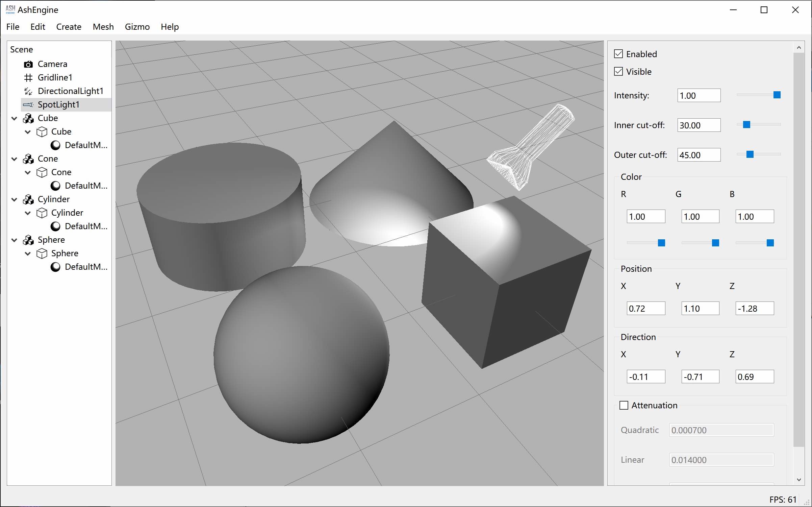Viewport: 812px width, 507px height.
Task: Collapse the top-level Cube tree node
Action: pyautogui.click(x=14, y=118)
